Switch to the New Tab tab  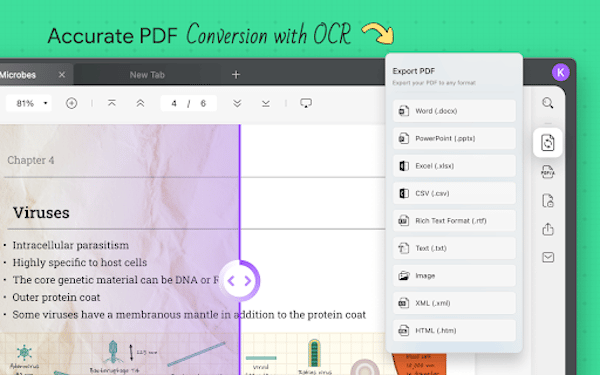(147, 75)
